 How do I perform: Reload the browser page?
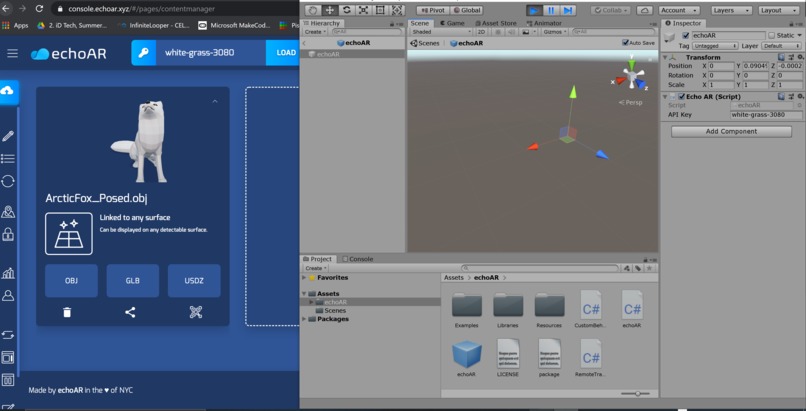pyautogui.click(x=39, y=9)
